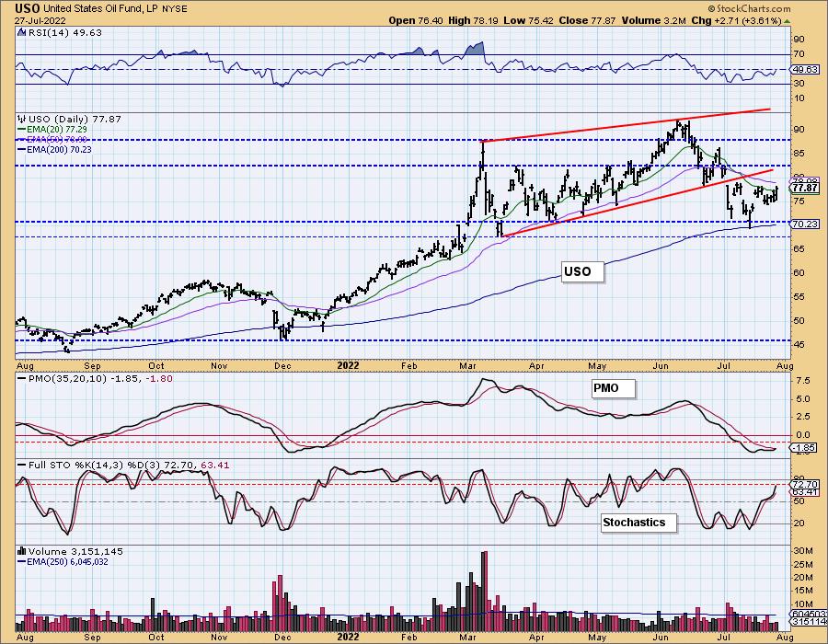Image resolution: width=828 pixels, height=644 pixels.
Task: Click the USO (Daily) 77.87 legend label
Action: [x=75, y=120]
